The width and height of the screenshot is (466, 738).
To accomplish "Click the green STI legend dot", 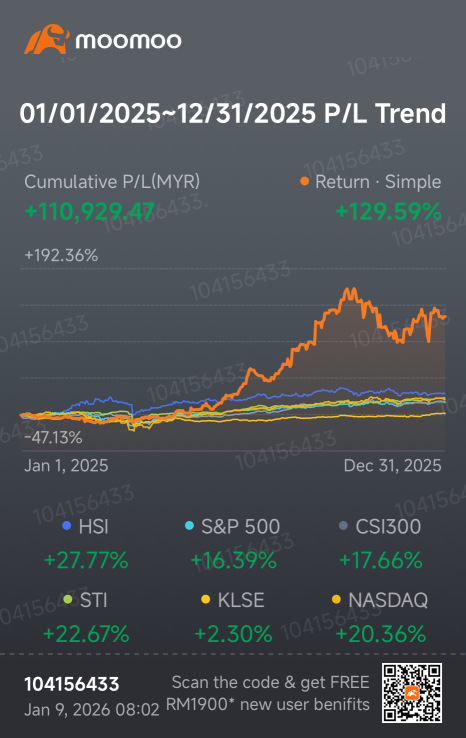I will [68, 600].
